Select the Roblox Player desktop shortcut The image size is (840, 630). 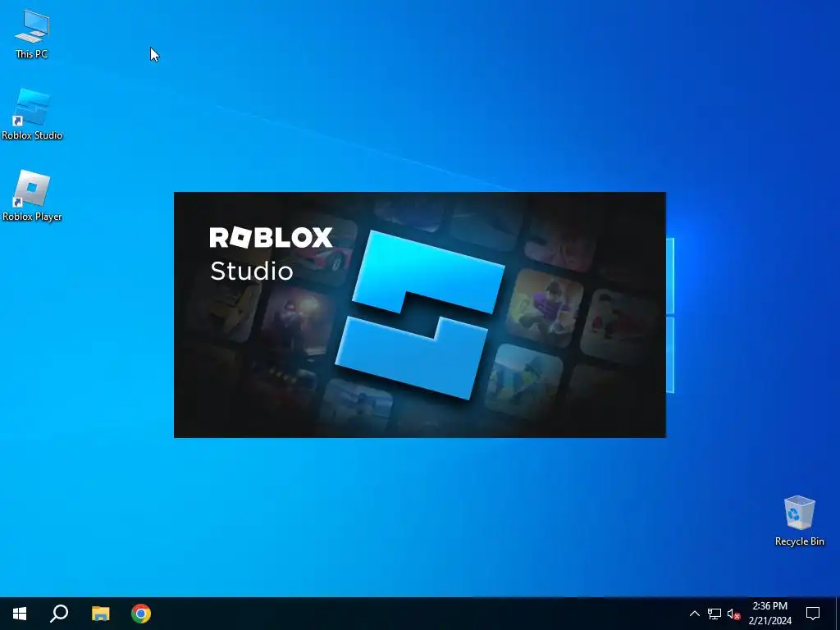coord(32,195)
